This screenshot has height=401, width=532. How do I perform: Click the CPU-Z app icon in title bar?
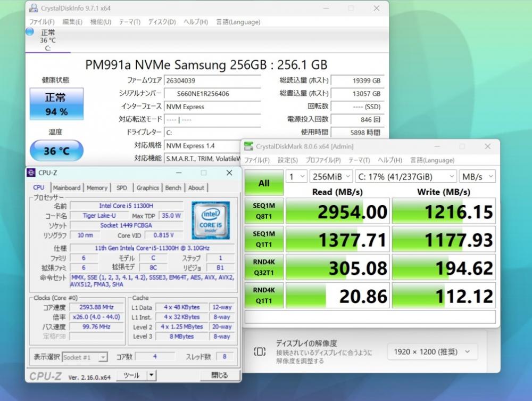[31, 173]
